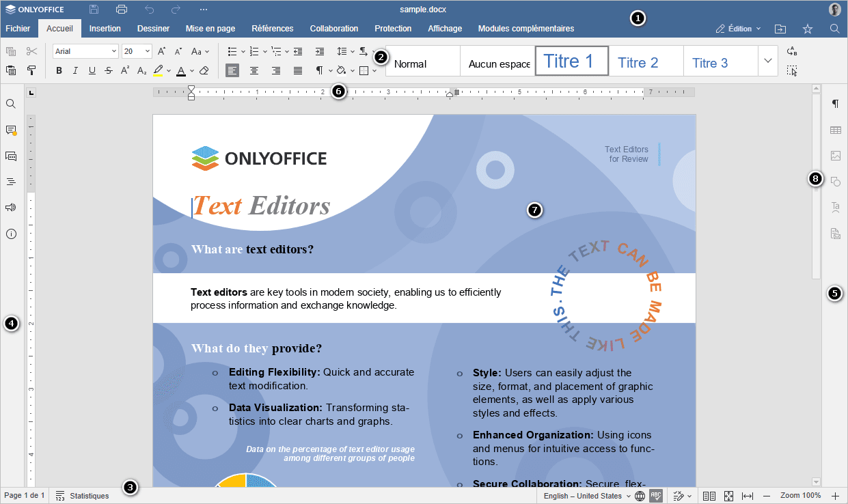Open the track changes dropdown in the status bar
This screenshot has width=848, height=504.
click(x=682, y=496)
